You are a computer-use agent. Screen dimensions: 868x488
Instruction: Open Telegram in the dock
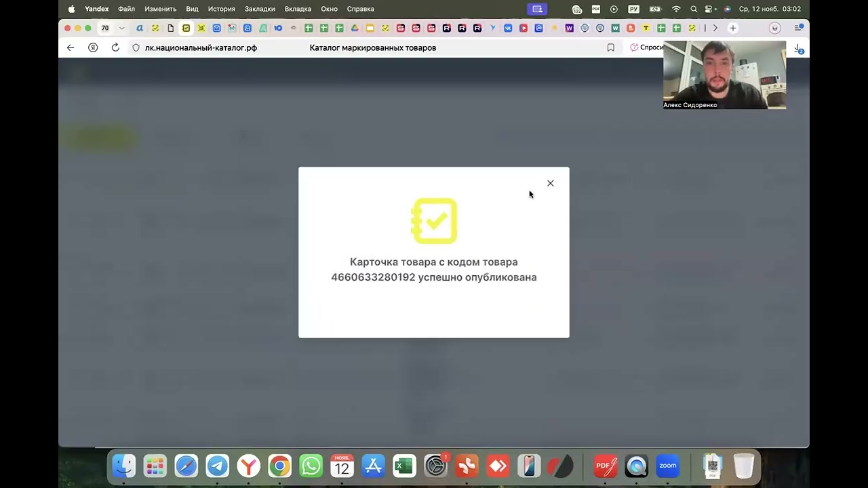tap(217, 466)
